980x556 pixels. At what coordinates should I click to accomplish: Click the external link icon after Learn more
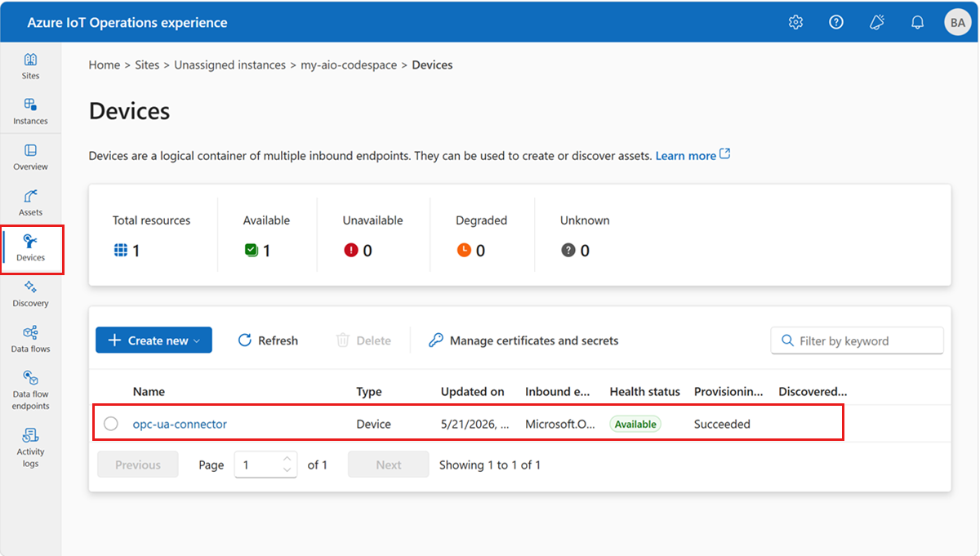point(724,154)
